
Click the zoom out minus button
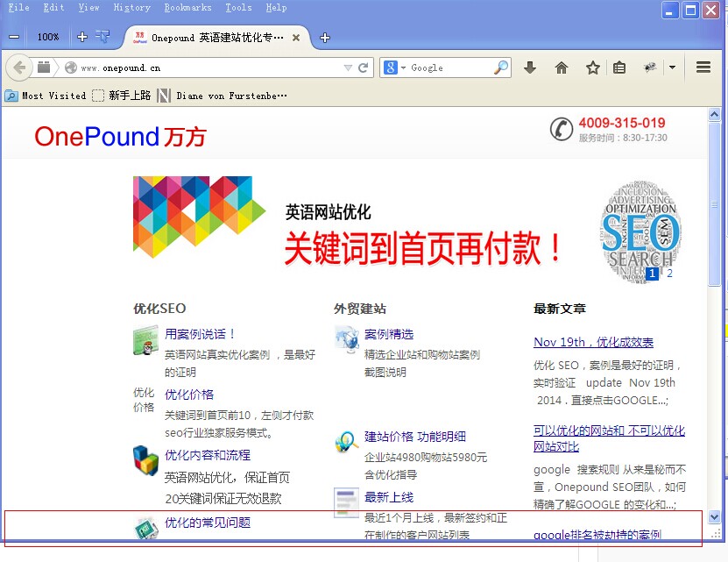(14, 37)
